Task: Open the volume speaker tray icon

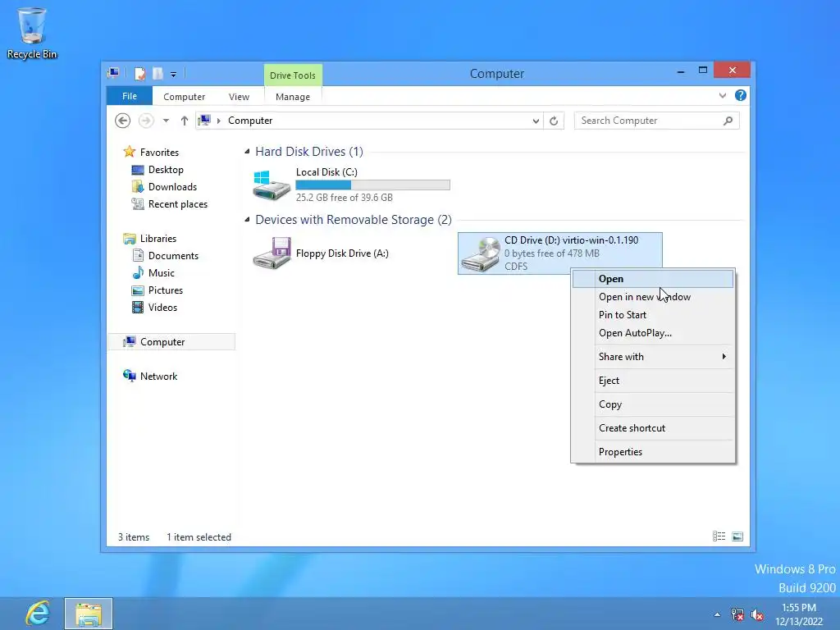Action: pyautogui.click(x=757, y=614)
